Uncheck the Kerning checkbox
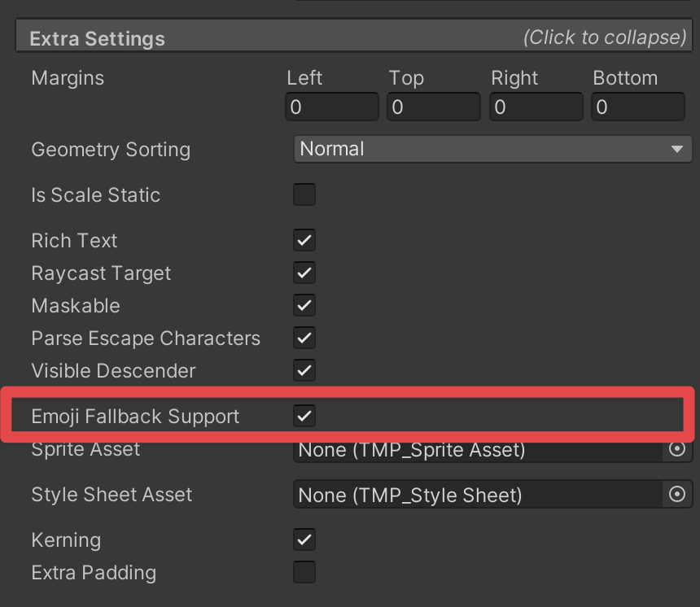Screen dimensions: 700x607 coord(304,539)
